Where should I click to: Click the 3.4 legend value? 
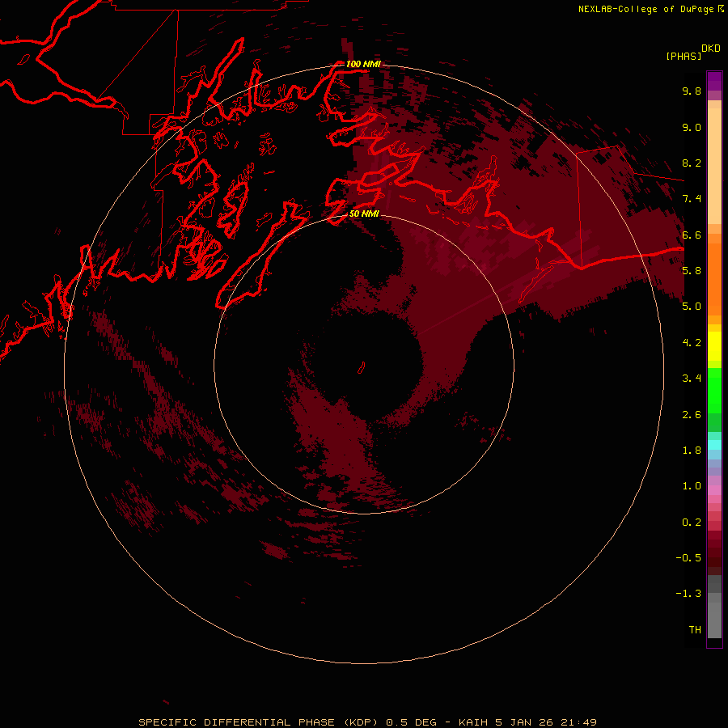692,379
